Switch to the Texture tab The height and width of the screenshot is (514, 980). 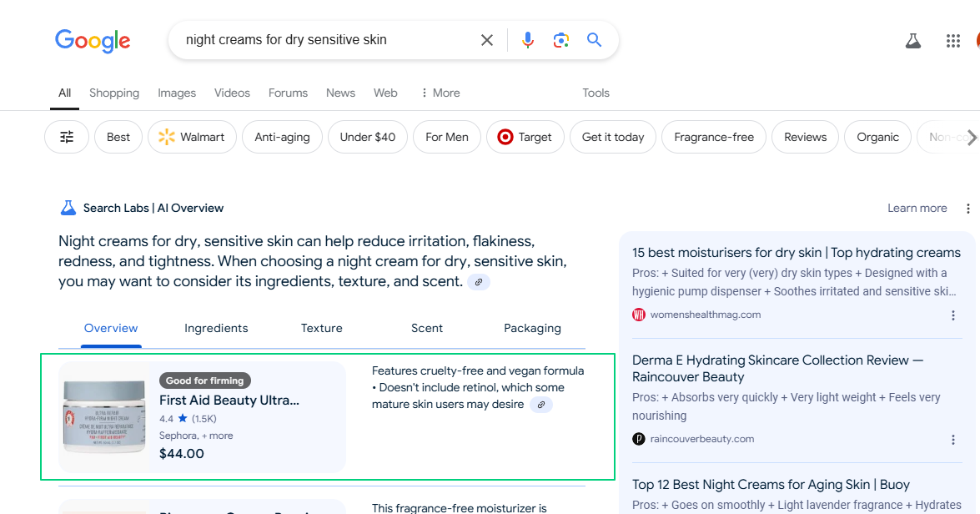click(x=321, y=328)
